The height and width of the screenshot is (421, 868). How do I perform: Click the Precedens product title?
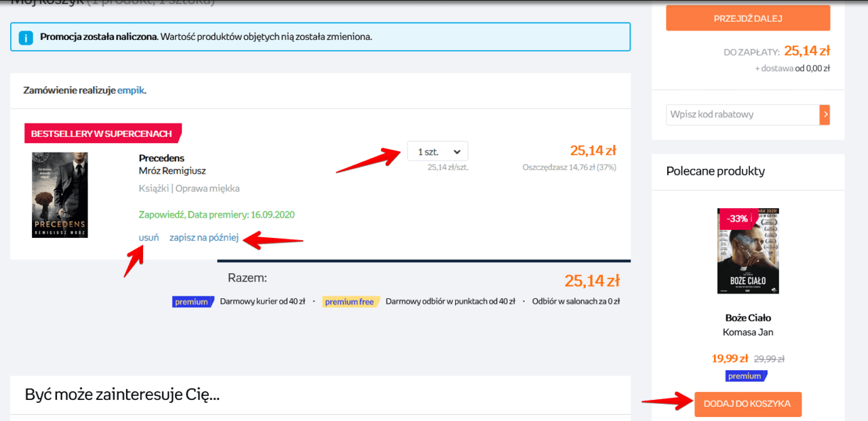tap(161, 158)
